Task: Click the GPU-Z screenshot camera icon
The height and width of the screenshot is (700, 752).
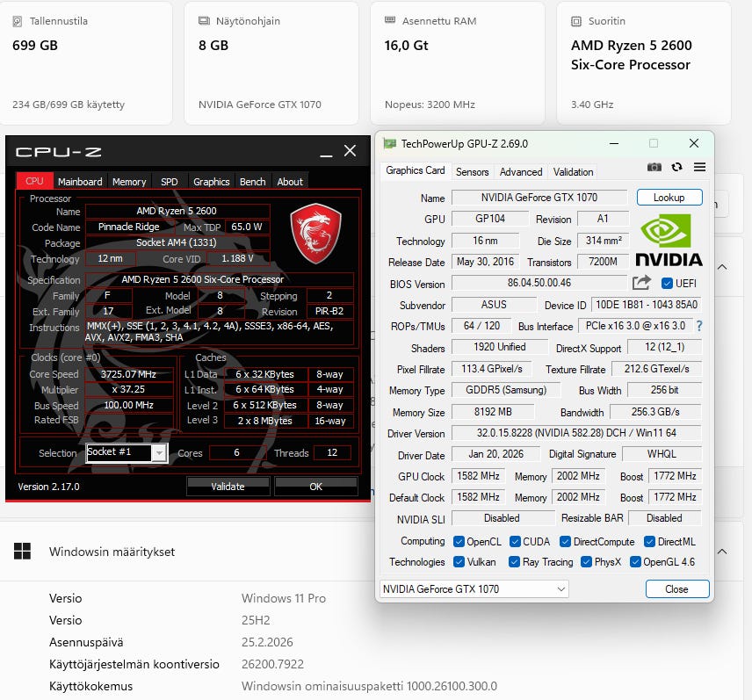Action: [x=654, y=167]
